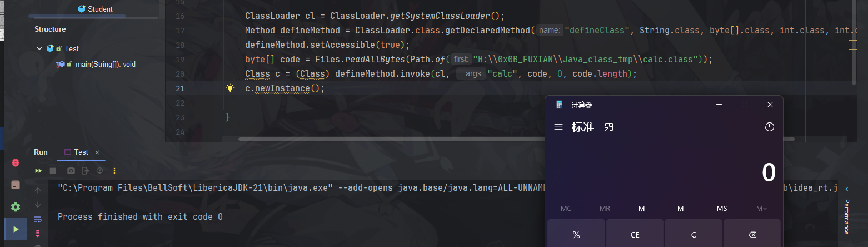Image resolution: width=868 pixels, height=247 pixels.
Task: Click line number 21 in the gutter
Action: pos(179,88)
